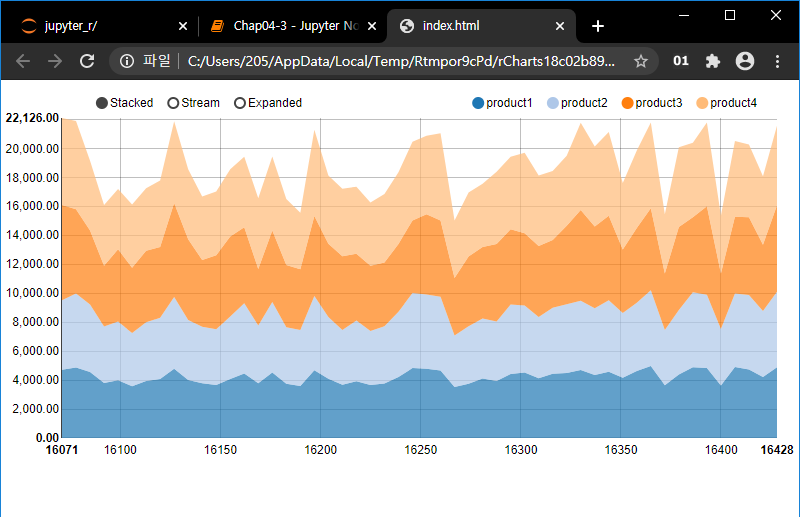Click the site info icon in address bar
The height and width of the screenshot is (517, 800).
pyautogui.click(x=127, y=61)
